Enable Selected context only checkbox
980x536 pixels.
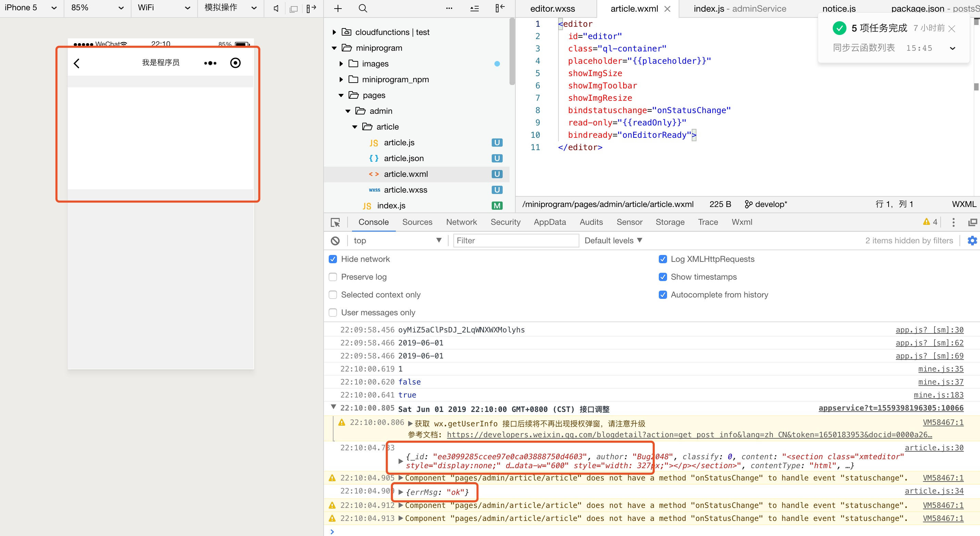click(333, 295)
